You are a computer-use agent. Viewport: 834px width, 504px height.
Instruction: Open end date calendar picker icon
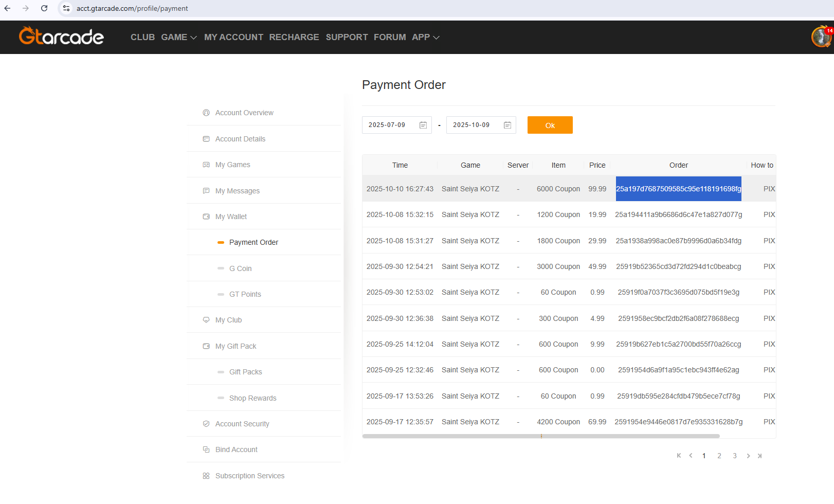pyautogui.click(x=507, y=125)
